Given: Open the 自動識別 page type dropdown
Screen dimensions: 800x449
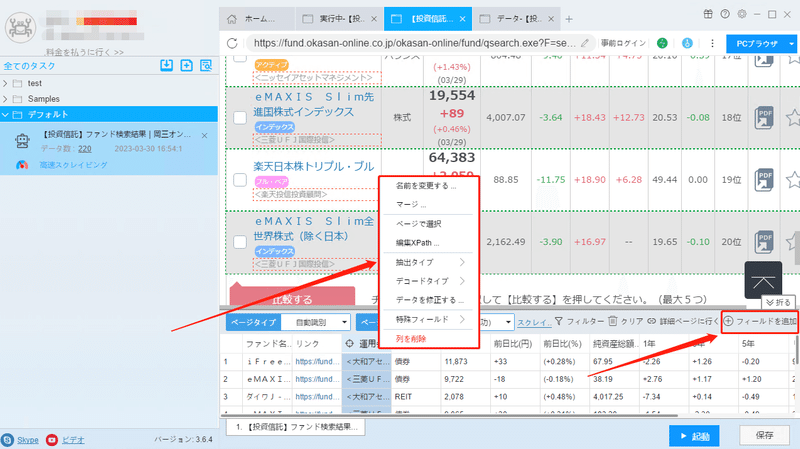Looking at the screenshot, I should [x=316, y=322].
